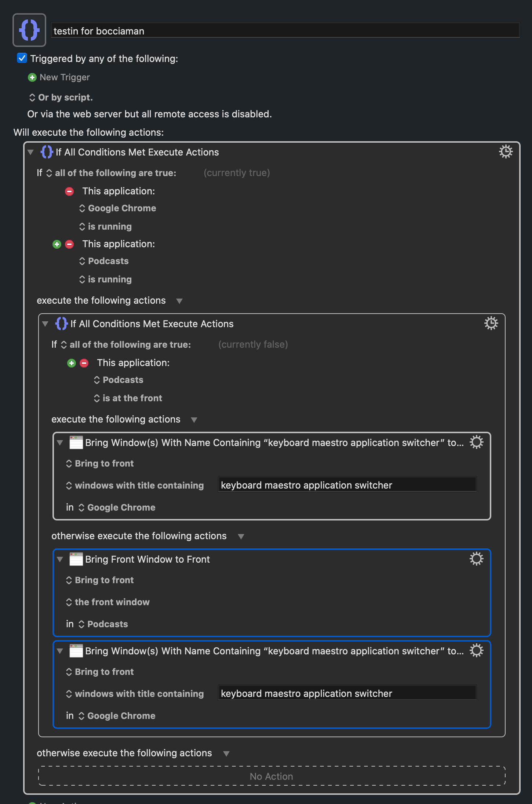Choose a different app for outer Podcasts condition
The width and height of the screenshot is (532, 804).
104,261
